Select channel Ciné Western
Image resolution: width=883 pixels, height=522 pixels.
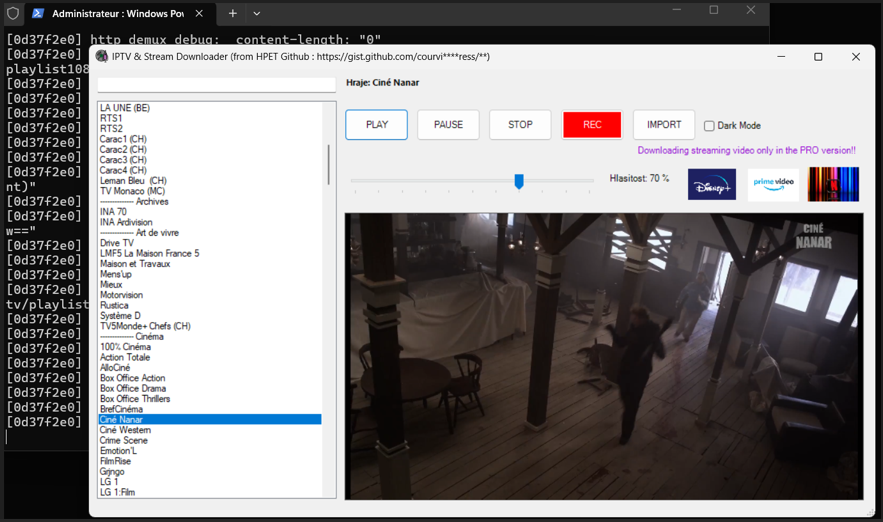[211, 430]
